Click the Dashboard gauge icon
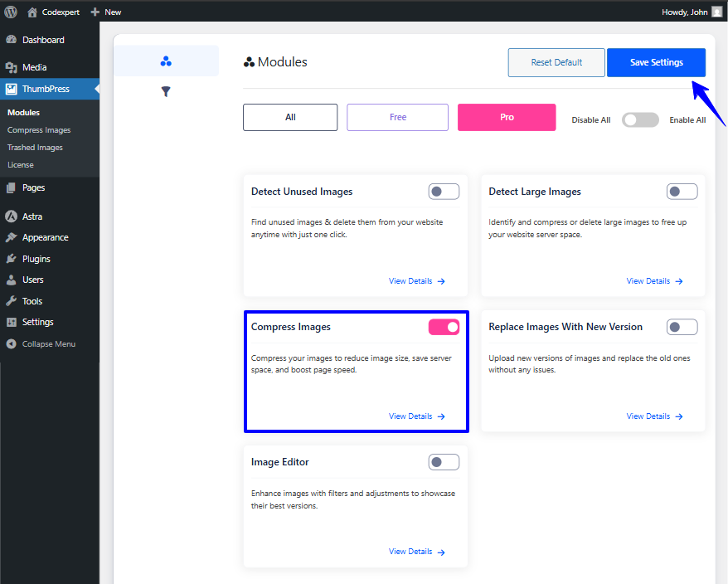The height and width of the screenshot is (584, 728). pyautogui.click(x=11, y=40)
